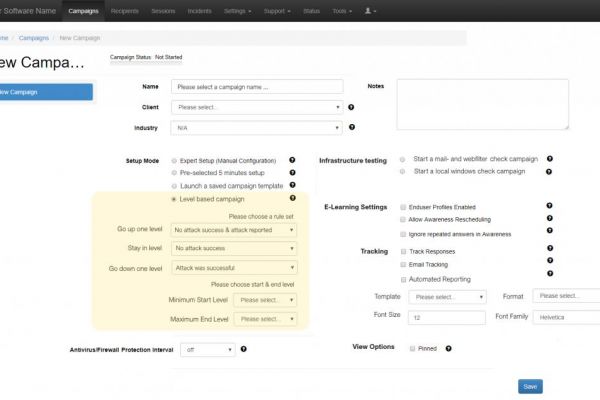Image resolution: width=600 pixels, height=400 pixels.
Task: Click the campaign Name input field
Action: pos(257,87)
